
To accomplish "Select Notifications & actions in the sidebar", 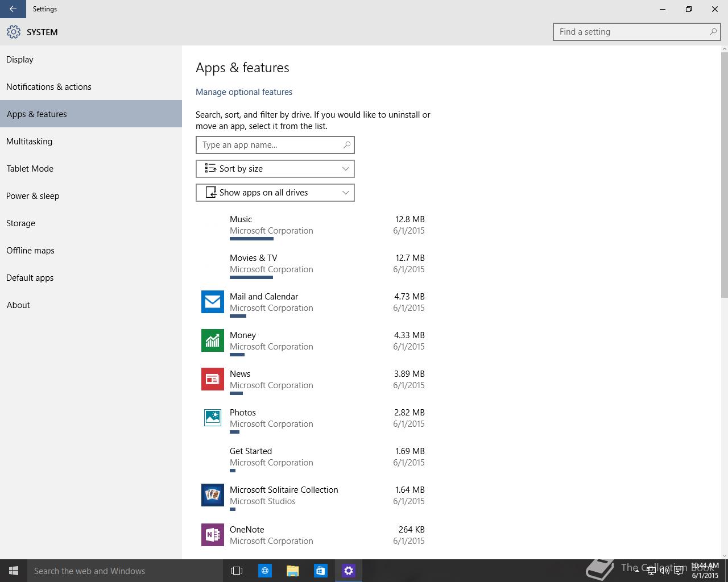I will tap(91, 87).
